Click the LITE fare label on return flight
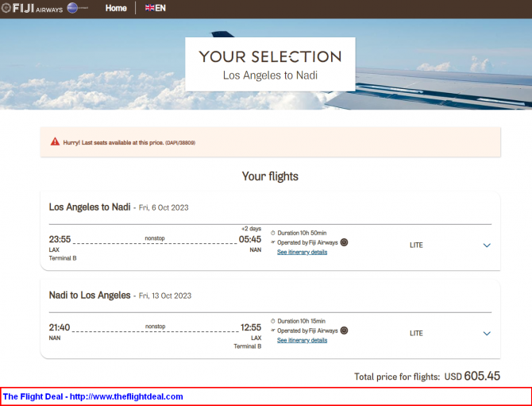Viewport: 532px width, 406px height. 416,334
